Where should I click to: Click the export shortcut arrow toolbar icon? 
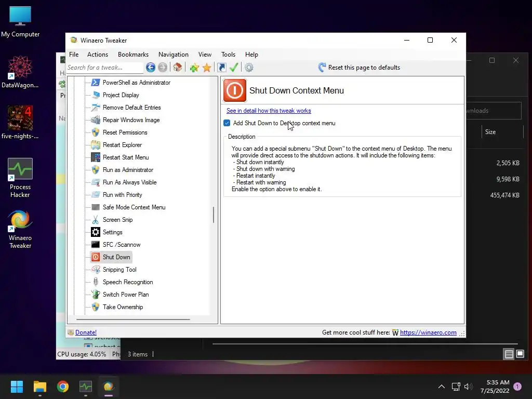(221, 68)
